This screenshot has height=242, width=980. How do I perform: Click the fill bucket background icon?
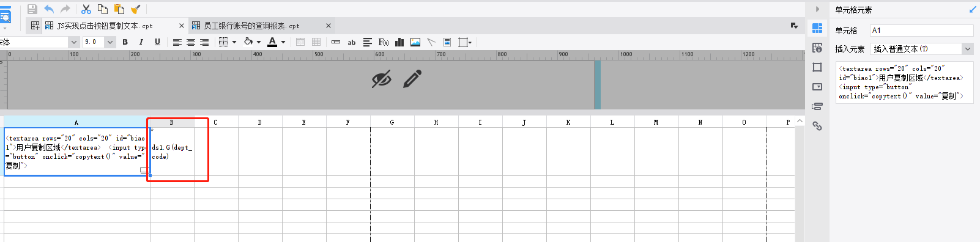(x=248, y=42)
